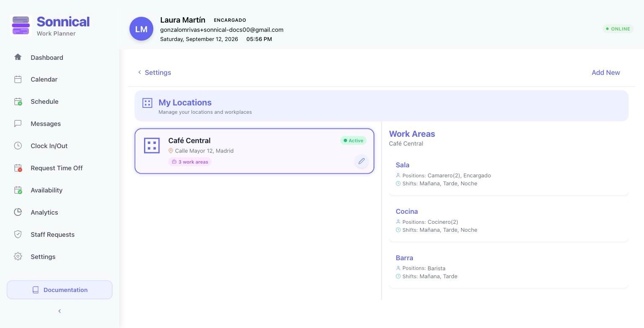Click the Availability calendar icon

pyautogui.click(x=18, y=190)
